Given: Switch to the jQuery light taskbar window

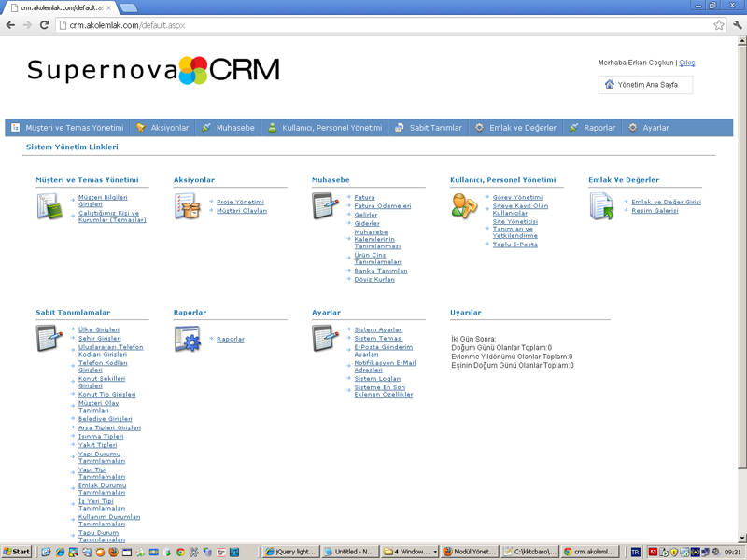Looking at the screenshot, I should [290, 552].
